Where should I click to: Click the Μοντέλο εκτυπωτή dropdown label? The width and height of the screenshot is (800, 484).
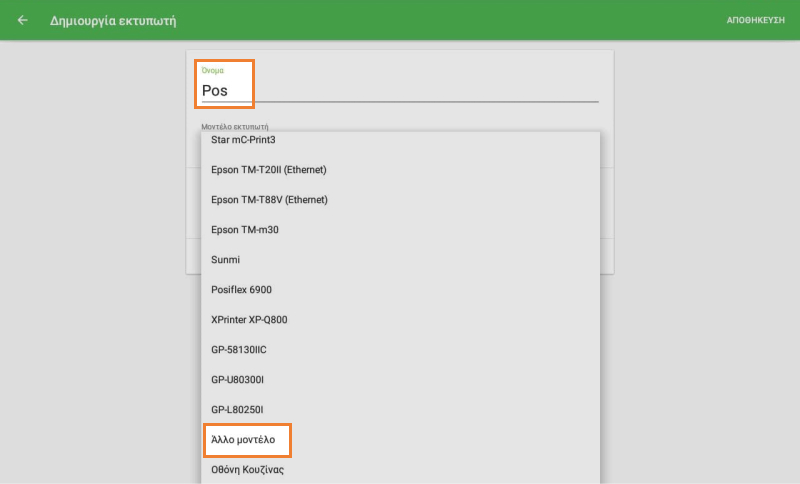point(235,127)
